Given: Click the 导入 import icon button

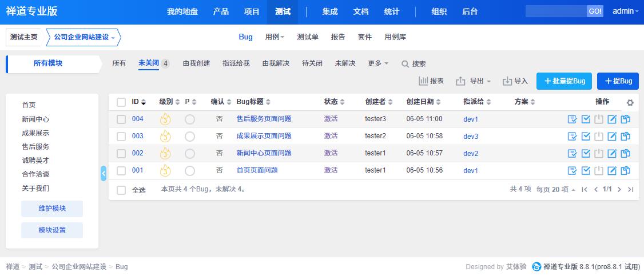Looking at the screenshot, I should (x=515, y=81).
